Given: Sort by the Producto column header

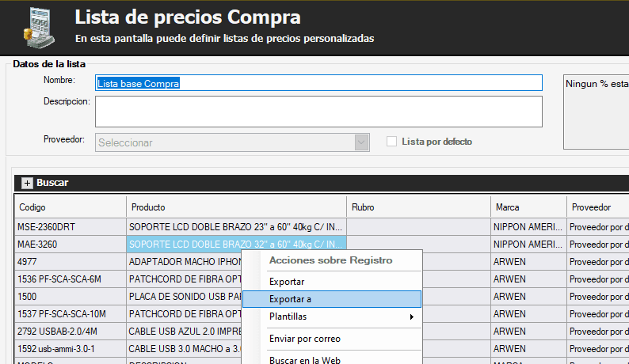Looking at the screenshot, I should tap(236, 207).
